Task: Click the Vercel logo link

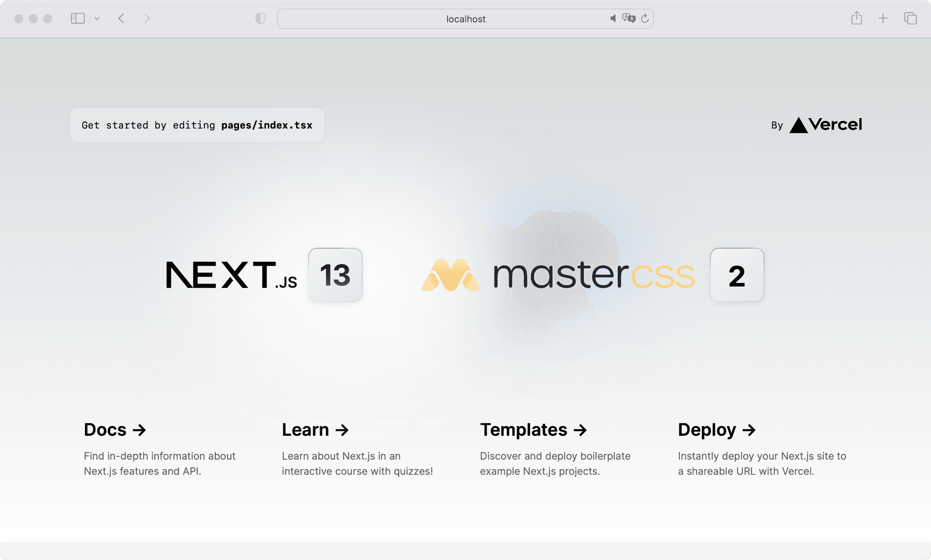Action: pos(826,125)
